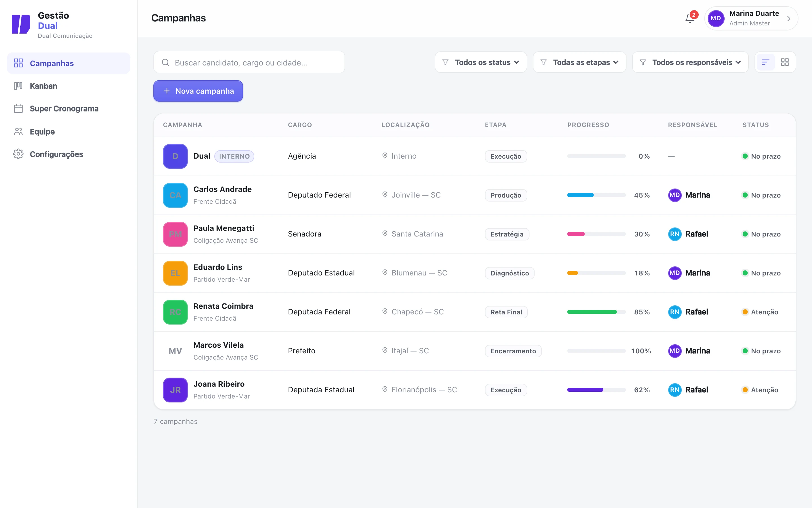Click the PROGRESSO column header
This screenshot has width=812, height=508.
(x=588, y=125)
